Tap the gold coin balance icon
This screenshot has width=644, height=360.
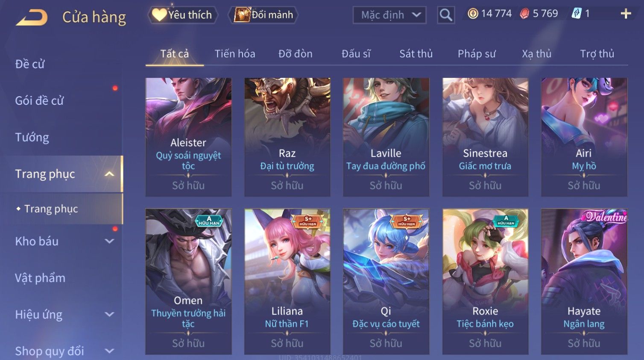pos(473,14)
